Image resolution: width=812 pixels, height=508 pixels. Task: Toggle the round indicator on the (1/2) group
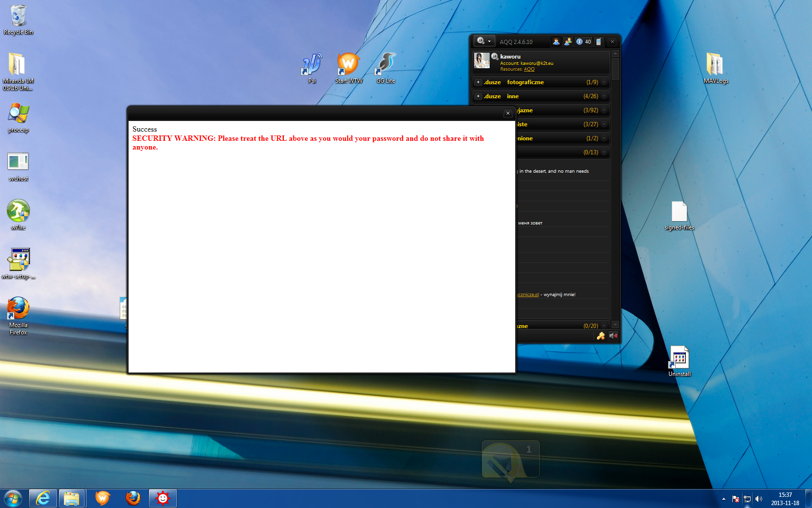click(604, 138)
